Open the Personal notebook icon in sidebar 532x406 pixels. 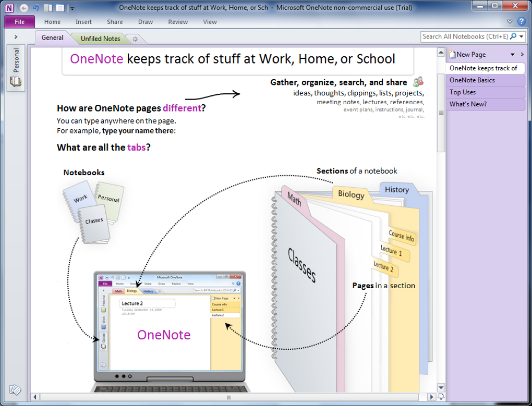pyautogui.click(x=16, y=81)
